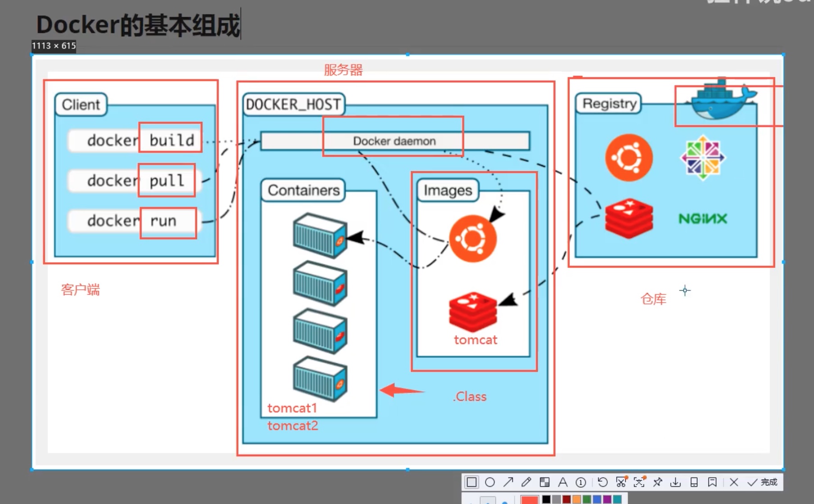Pick the black color swatch
The width and height of the screenshot is (814, 504).
546,499
